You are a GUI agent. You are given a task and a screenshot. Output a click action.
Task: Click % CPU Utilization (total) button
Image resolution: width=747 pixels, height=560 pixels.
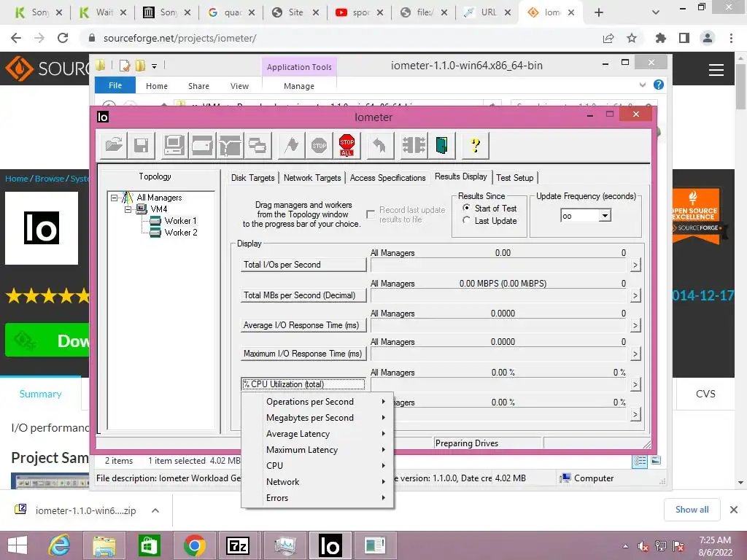click(x=303, y=384)
